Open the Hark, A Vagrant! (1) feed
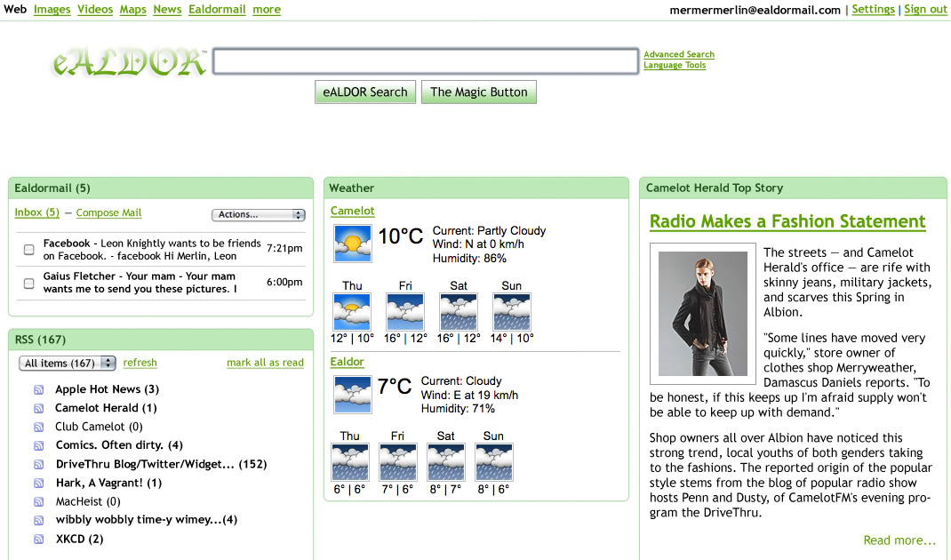Viewport: 951px width, 560px height. click(108, 483)
